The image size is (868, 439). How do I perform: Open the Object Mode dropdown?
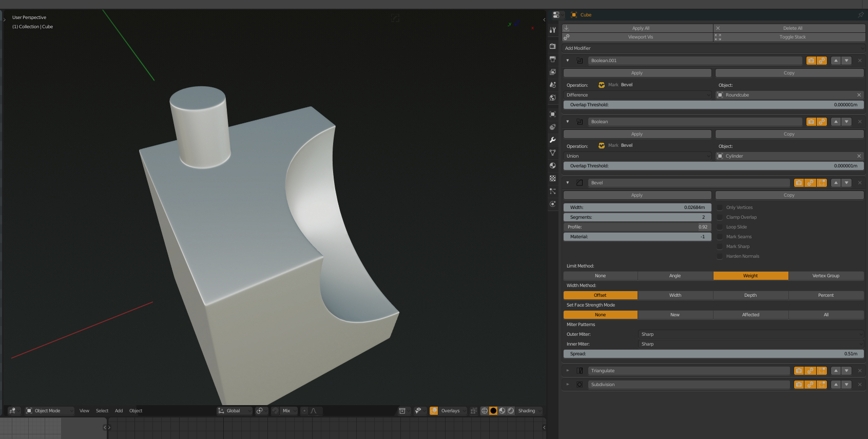pyautogui.click(x=49, y=411)
